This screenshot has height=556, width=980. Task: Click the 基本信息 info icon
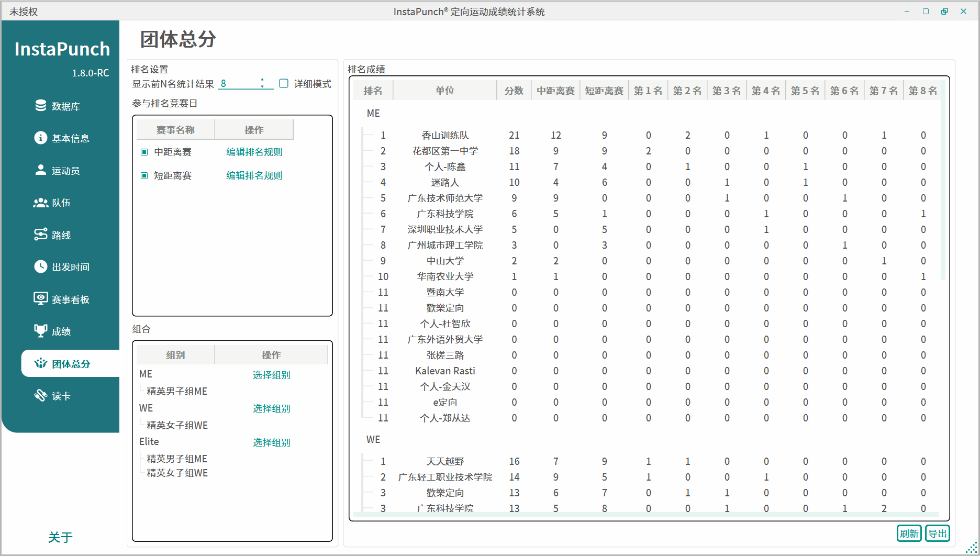click(40, 138)
